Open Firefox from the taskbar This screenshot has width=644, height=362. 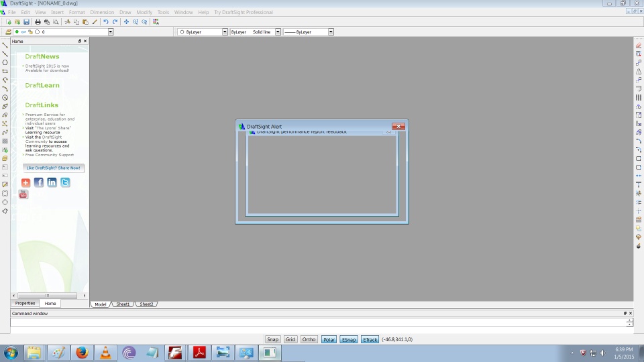coord(82,353)
